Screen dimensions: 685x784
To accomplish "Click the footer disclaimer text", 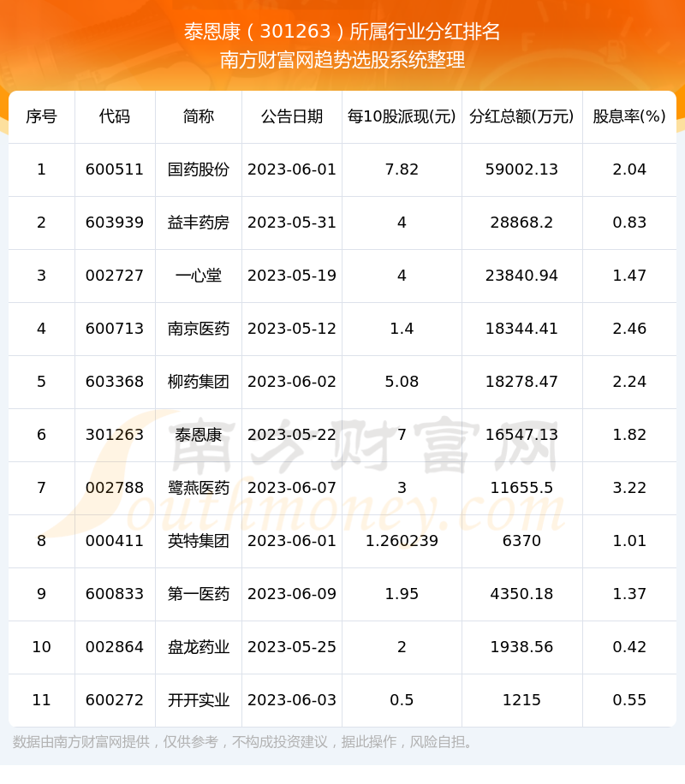I will (244, 741).
